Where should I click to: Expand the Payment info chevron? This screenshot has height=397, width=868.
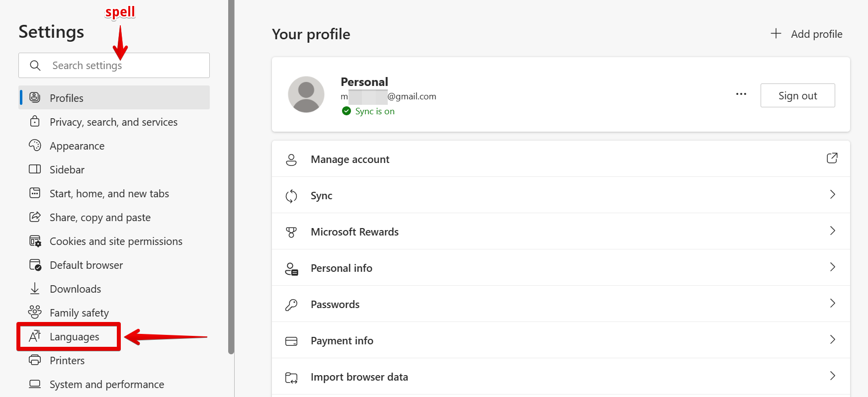coord(832,340)
